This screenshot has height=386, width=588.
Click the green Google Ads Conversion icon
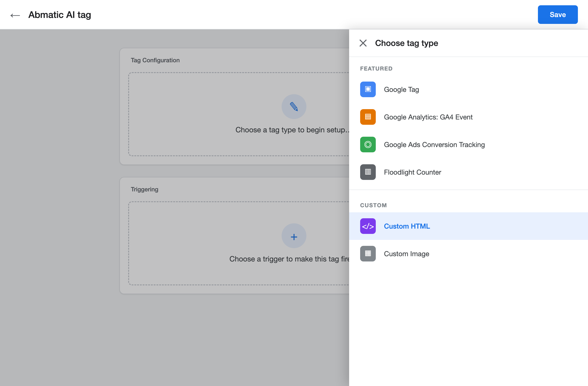pos(368,145)
